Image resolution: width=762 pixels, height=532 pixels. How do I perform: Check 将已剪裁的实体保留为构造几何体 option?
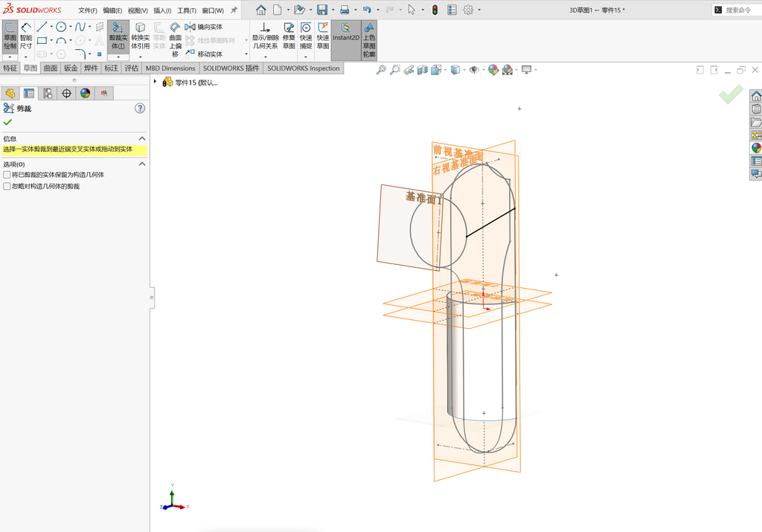pos(7,175)
